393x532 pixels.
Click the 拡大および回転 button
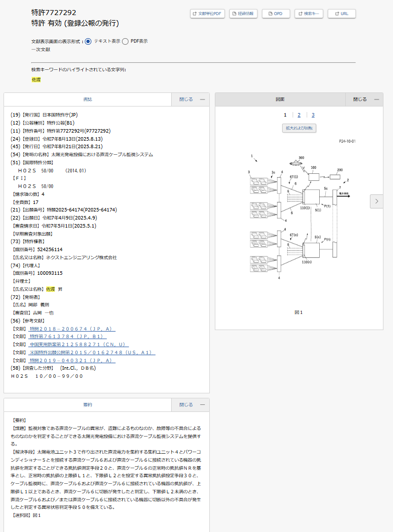(x=299, y=128)
